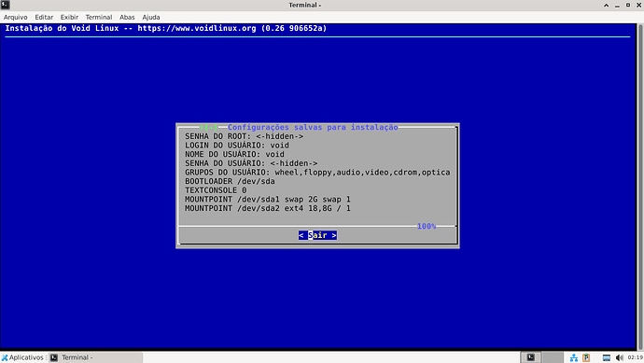Viewport: 644px width, 363px height.
Task: Click the 'SENHA DO USUÁRIO: <-hidden->' line
Action: tap(251, 163)
